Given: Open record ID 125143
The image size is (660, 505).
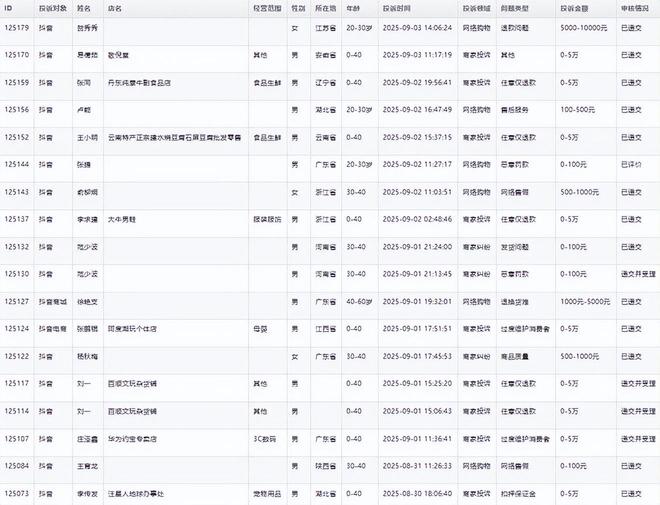Looking at the screenshot, I should coord(15,191).
